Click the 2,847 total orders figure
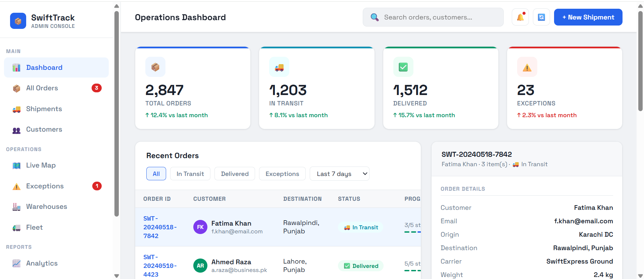Viewport: 644px width, 279px height. tap(164, 90)
